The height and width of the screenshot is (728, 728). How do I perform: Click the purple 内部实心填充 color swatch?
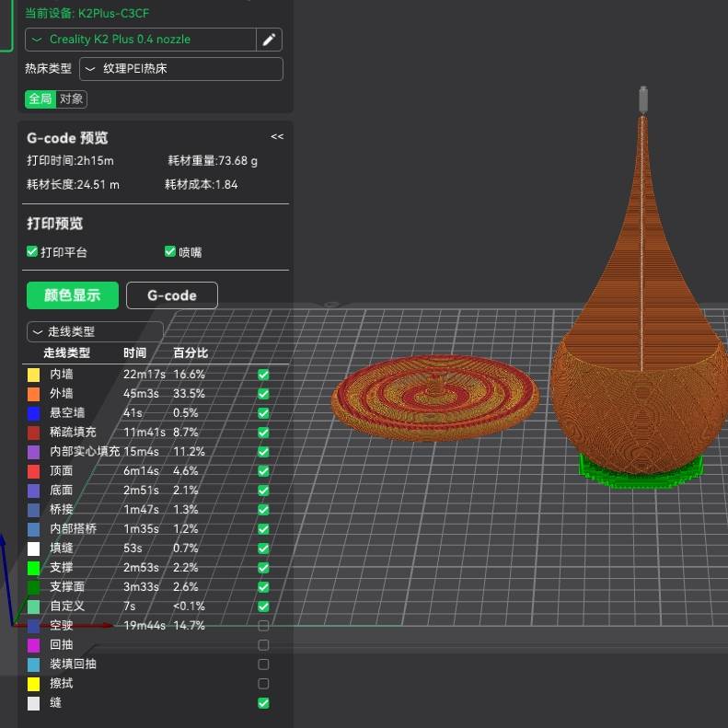pos(33,452)
